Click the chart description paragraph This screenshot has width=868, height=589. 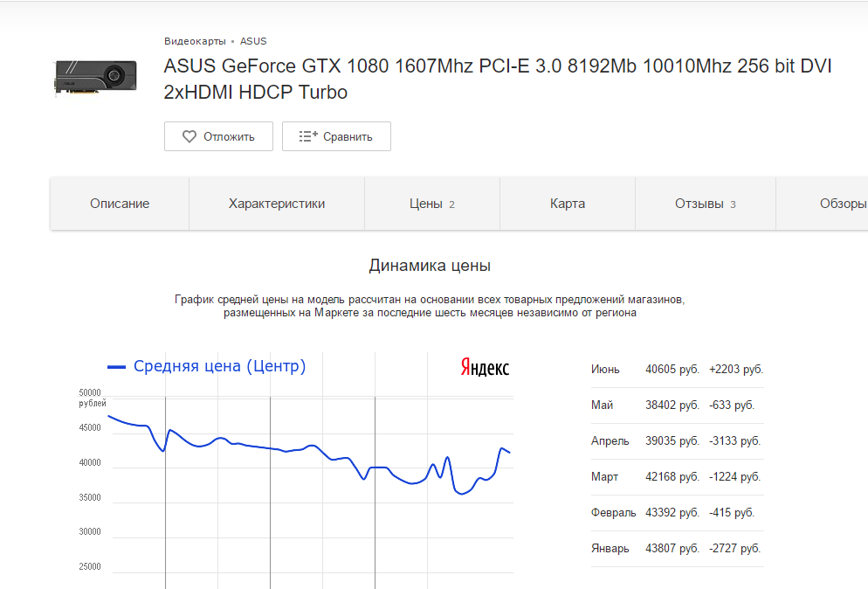431,306
